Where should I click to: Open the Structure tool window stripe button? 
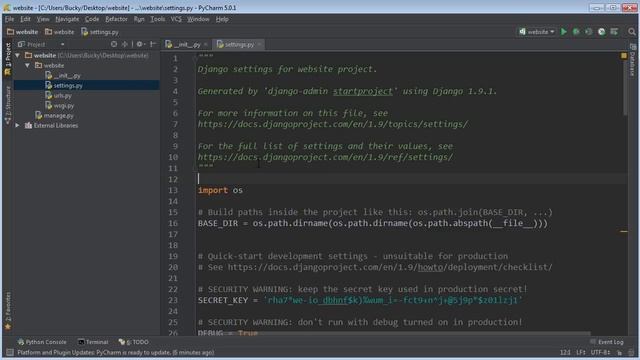[8, 105]
